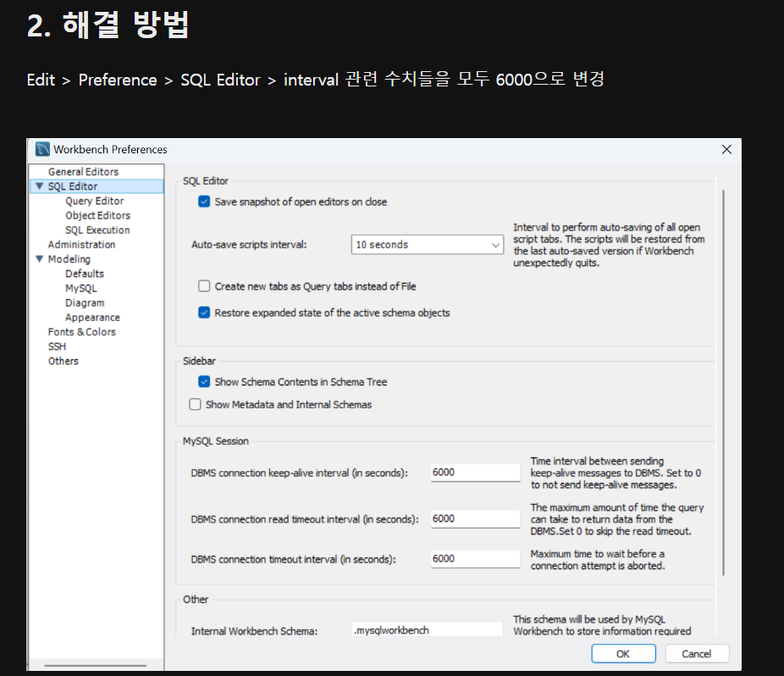The width and height of the screenshot is (784, 676).
Task: Enable Create new tabs as Query tabs
Action: tap(204, 286)
